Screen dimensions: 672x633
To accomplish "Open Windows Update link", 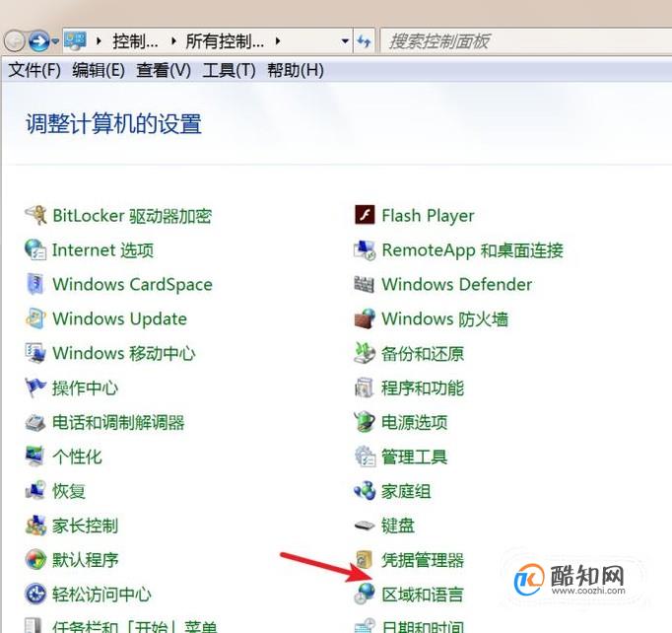I will 119,319.
